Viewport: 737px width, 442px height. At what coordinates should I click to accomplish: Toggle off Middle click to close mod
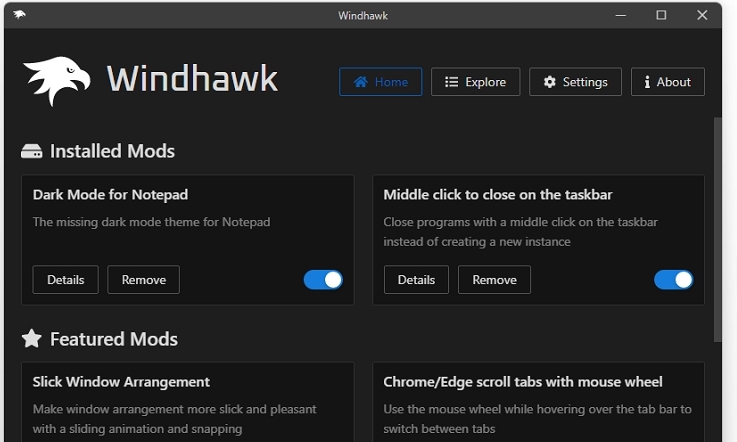(674, 280)
